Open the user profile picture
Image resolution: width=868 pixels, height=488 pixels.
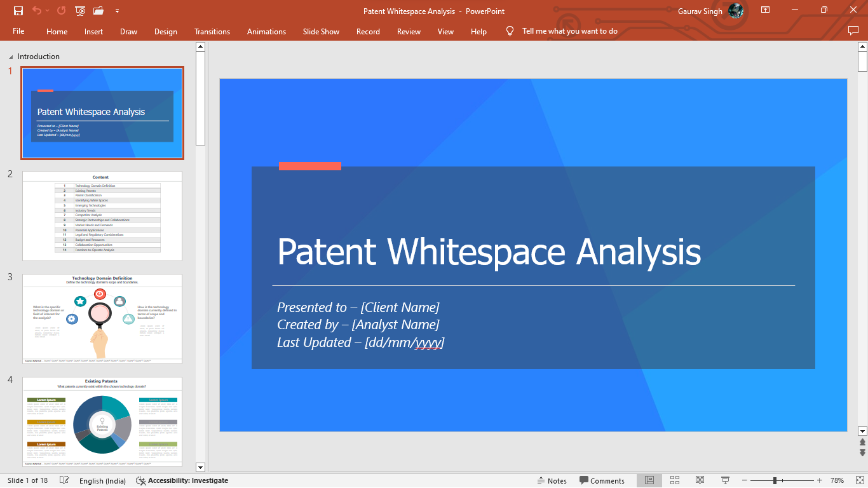[x=736, y=11]
